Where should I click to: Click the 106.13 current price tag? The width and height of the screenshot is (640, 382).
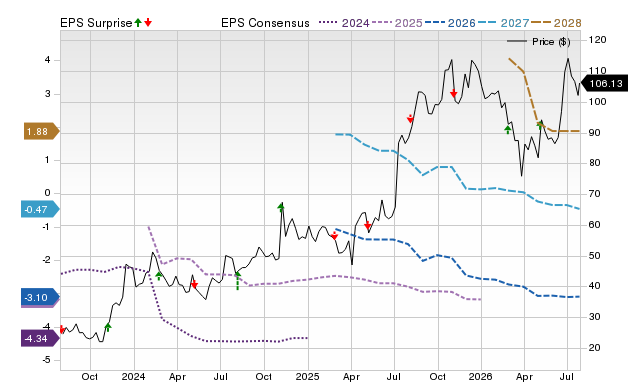coord(604,84)
